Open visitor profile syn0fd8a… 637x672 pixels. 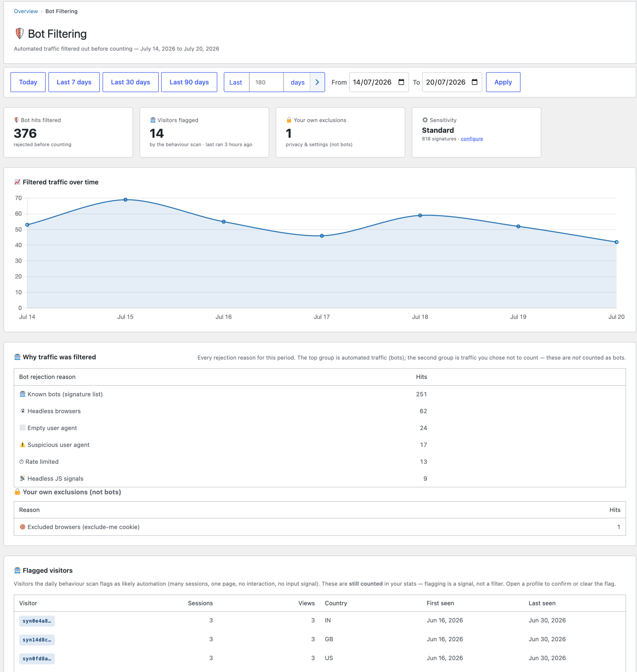[x=37, y=658]
